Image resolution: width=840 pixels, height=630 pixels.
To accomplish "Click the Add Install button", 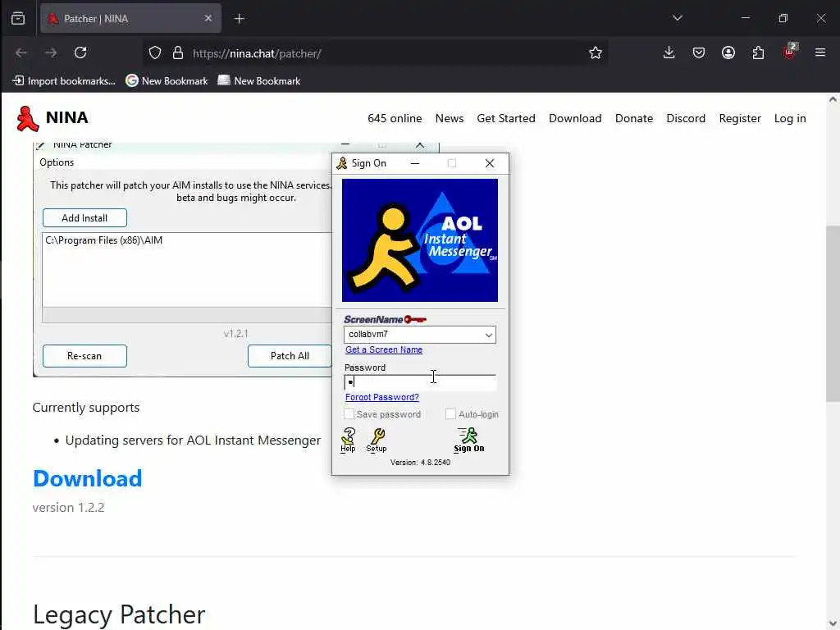I will click(x=84, y=218).
